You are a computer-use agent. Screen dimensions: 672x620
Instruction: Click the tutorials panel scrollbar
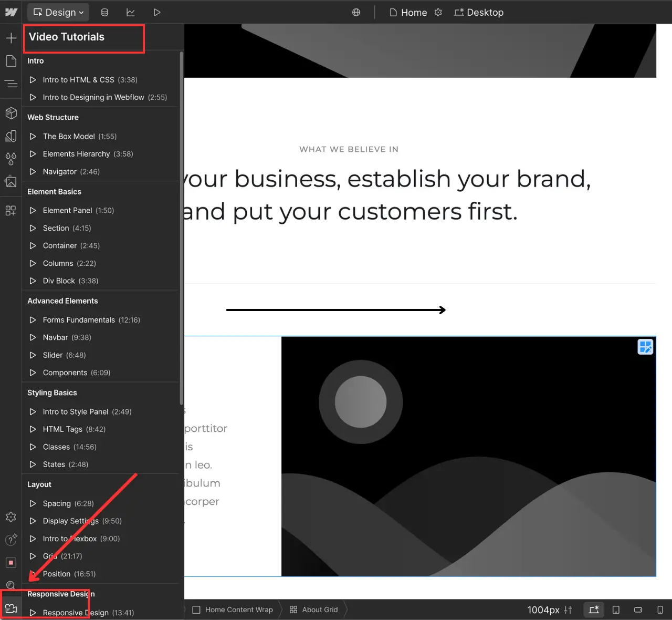[182, 228]
